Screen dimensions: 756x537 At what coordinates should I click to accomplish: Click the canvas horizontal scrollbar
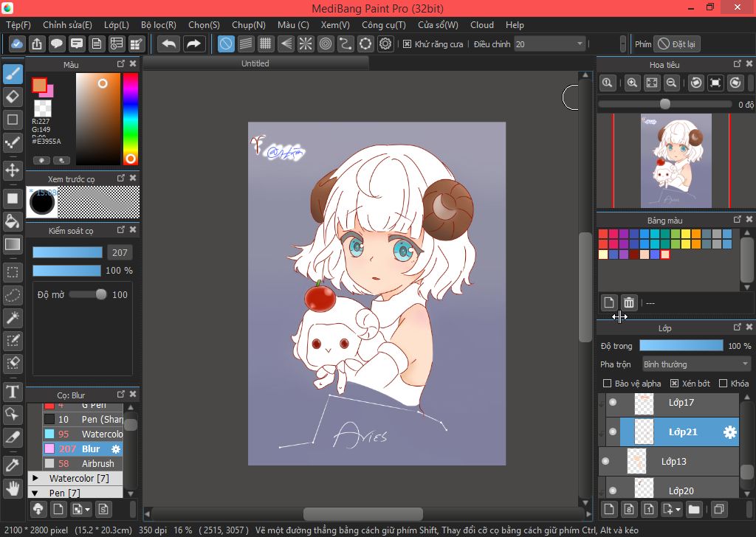click(x=363, y=514)
